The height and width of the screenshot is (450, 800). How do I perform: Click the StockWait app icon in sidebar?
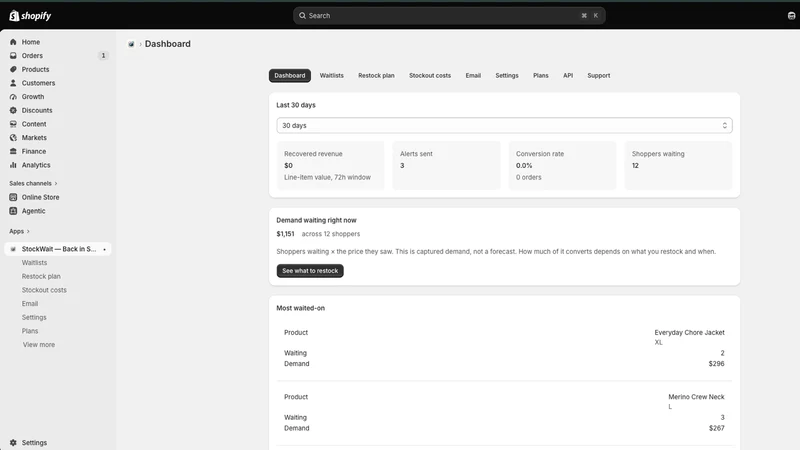tap(13, 249)
